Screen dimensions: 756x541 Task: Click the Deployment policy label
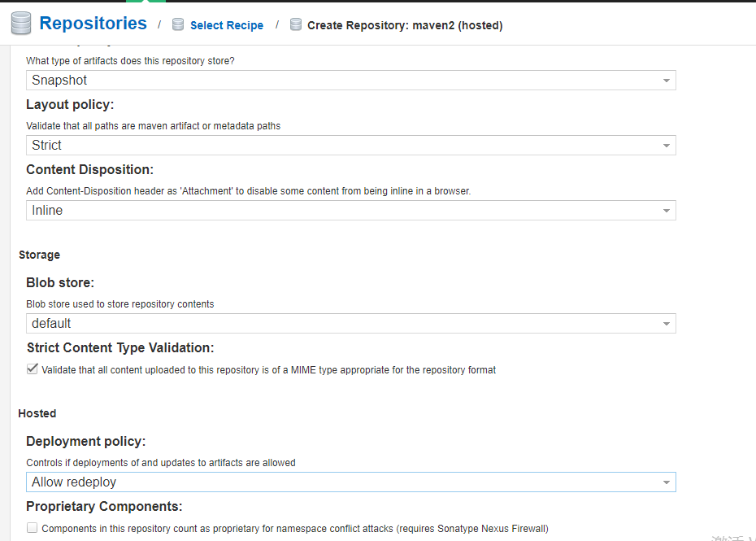[86, 441]
